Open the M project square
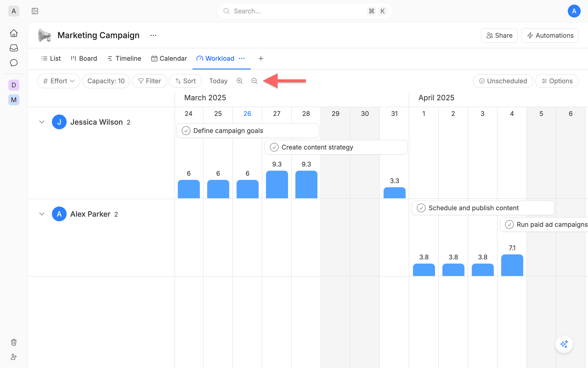 point(14,100)
